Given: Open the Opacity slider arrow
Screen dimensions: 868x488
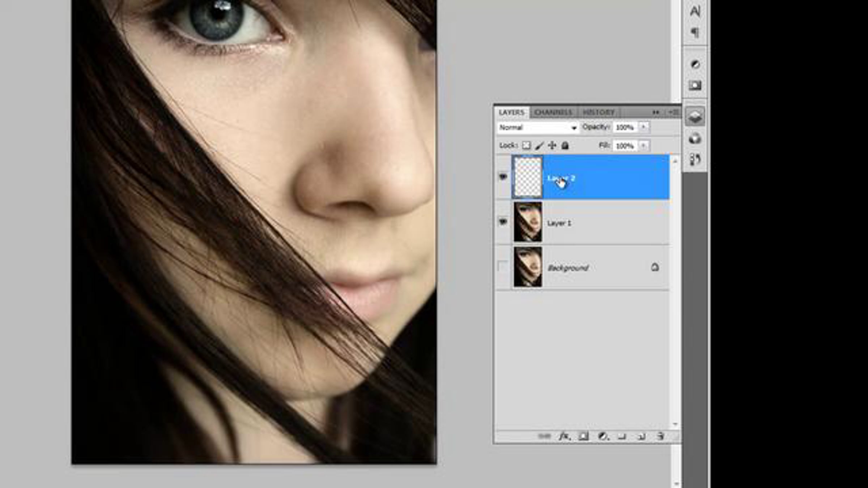Looking at the screenshot, I should 643,127.
